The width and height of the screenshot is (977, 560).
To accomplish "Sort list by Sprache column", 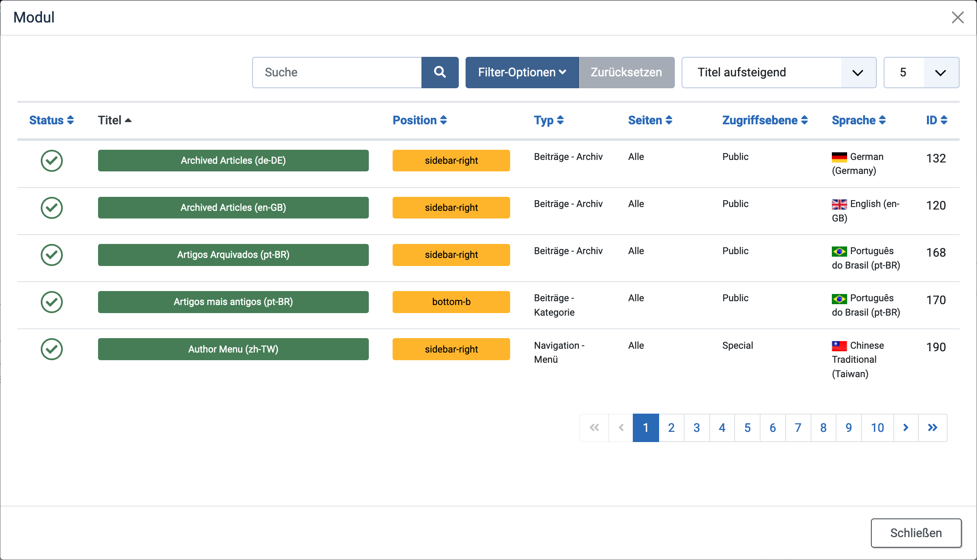I will (x=859, y=120).
